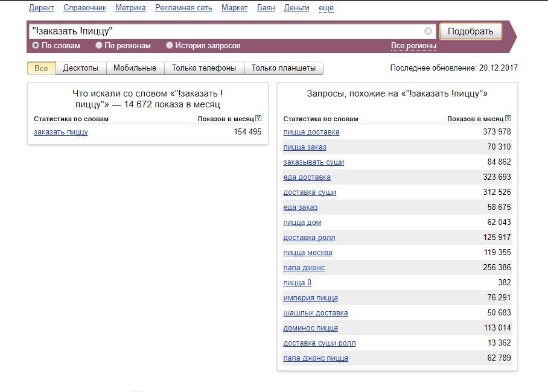Switch to the 'Мобильные' tab
The height and width of the screenshot is (392, 548).
tap(135, 68)
